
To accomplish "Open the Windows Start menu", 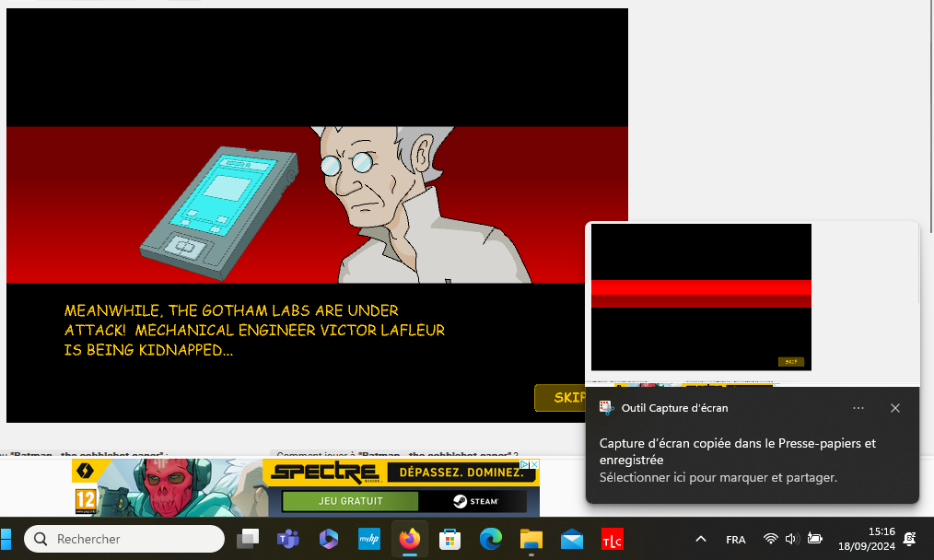I will point(6,539).
